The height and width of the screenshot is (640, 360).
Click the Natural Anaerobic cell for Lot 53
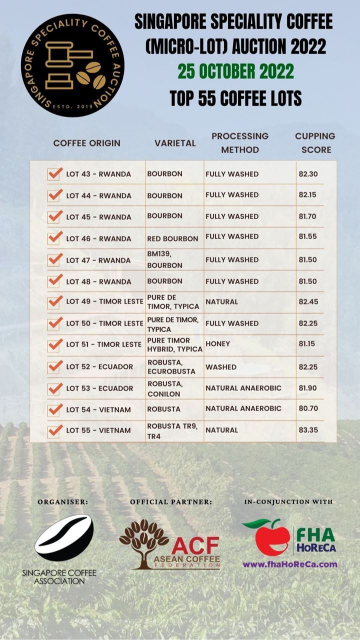(243, 388)
